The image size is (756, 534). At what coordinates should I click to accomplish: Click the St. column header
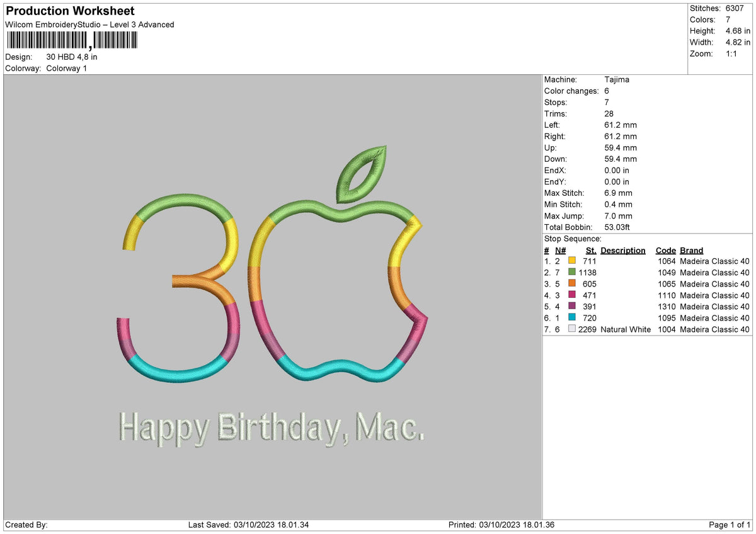pyautogui.click(x=590, y=250)
